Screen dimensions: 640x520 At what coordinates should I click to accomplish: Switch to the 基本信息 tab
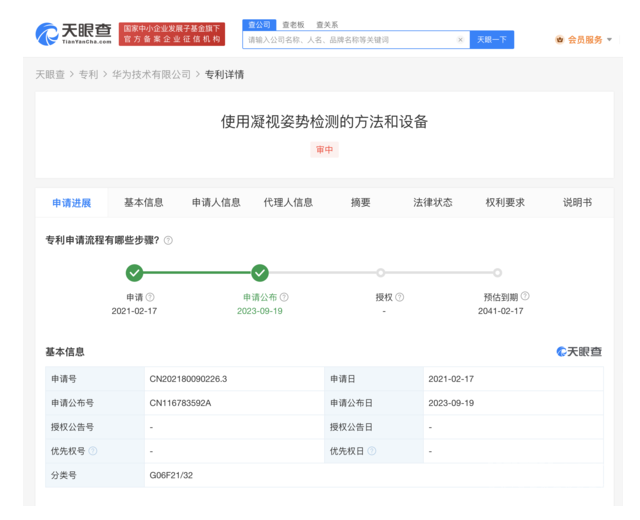144,202
